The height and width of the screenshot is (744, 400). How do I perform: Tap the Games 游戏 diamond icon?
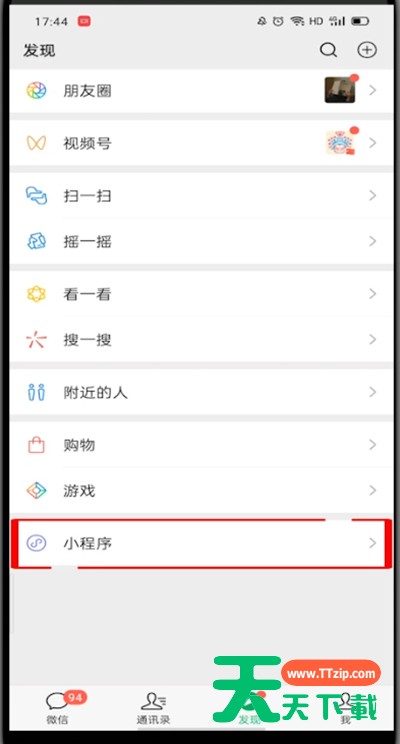click(x=36, y=490)
